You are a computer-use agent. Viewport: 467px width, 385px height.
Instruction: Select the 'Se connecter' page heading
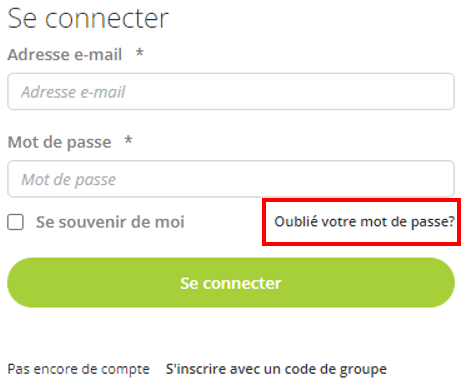point(88,18)
